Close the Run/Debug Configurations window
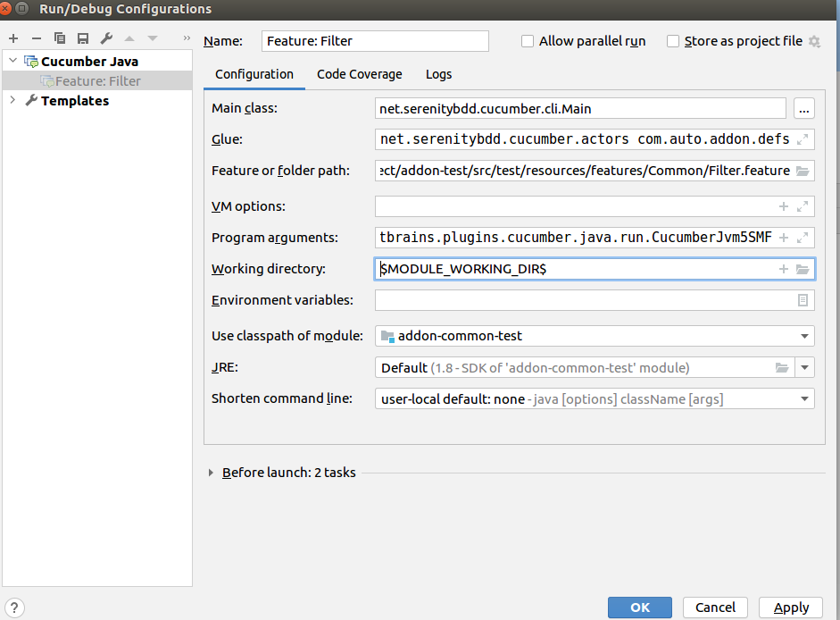 tap(5, 9)
